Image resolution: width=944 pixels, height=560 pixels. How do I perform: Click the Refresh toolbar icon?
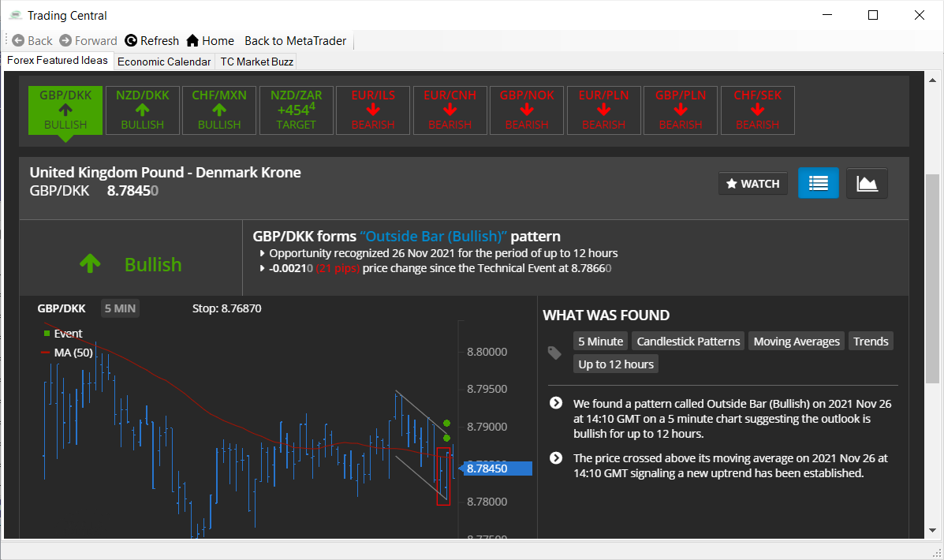(131, 41)
